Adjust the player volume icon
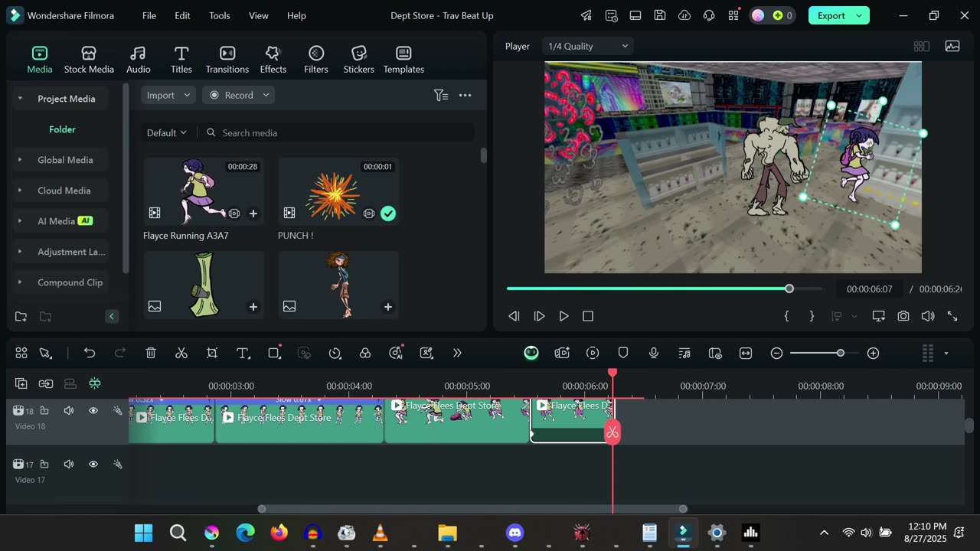980x551 pixels. (x=928, y=316)
